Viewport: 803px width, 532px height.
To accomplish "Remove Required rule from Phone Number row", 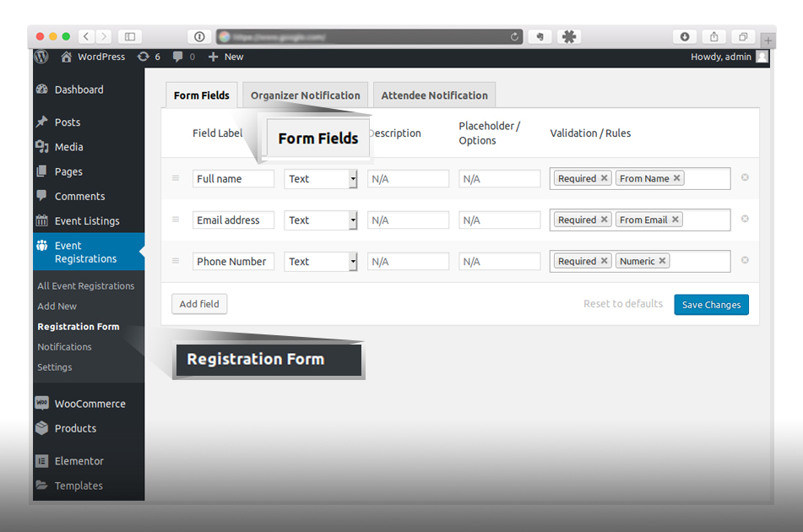I will [x=605, y=261].
